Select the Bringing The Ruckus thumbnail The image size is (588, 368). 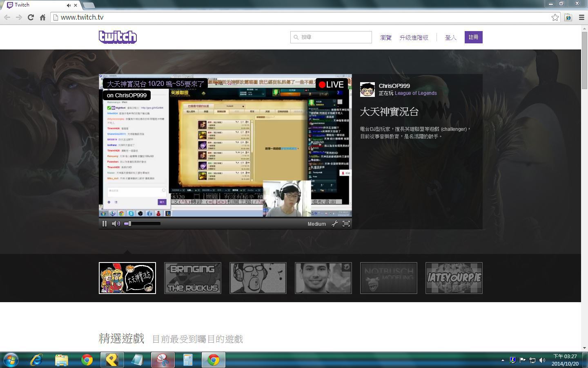(x=193, y=278)
